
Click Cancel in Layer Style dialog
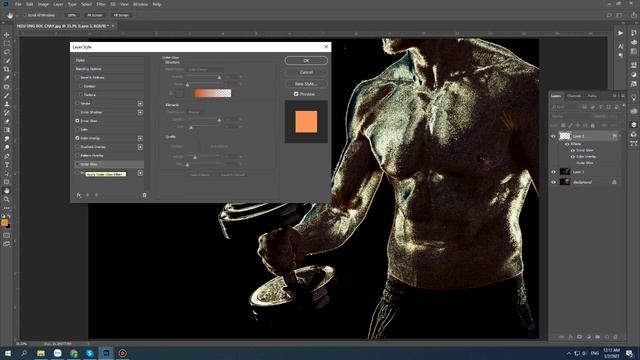(306, 72)
